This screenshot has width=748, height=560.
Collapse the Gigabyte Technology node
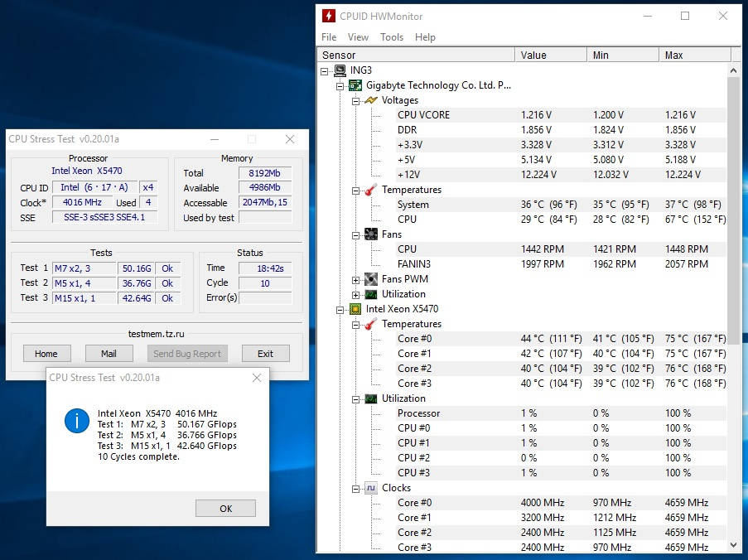[340, 86]
